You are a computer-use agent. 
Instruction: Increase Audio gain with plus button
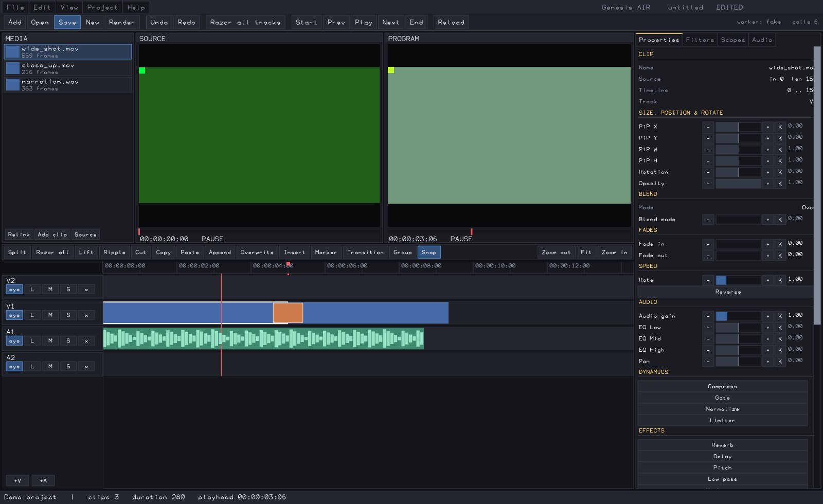768,316
